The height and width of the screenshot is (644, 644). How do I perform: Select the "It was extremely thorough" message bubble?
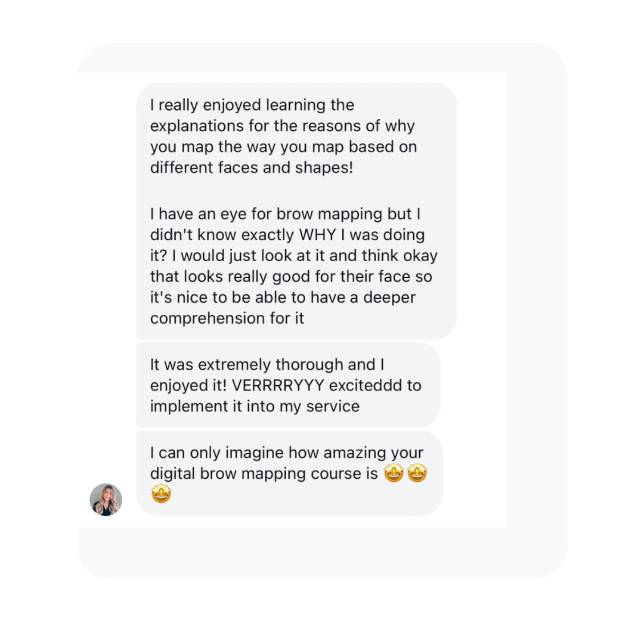[289, 385]
